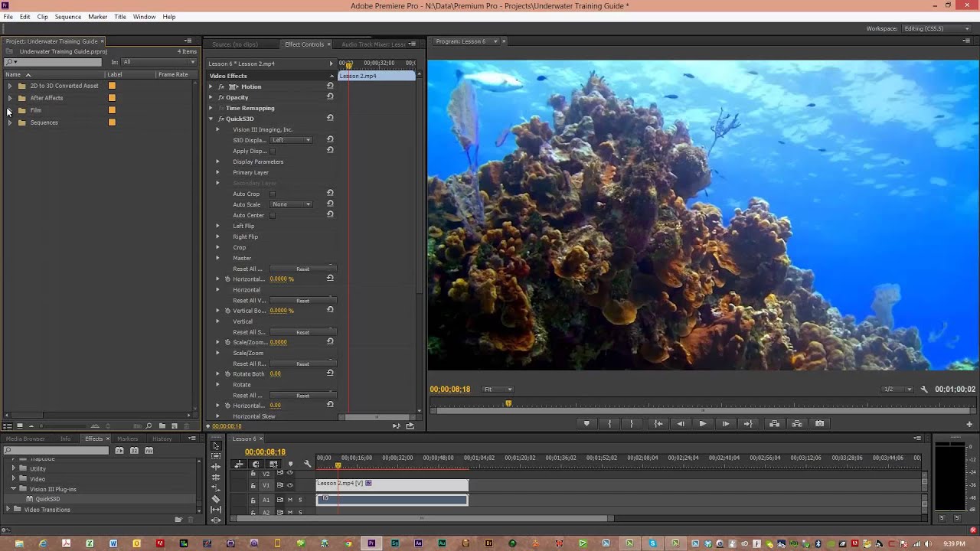The height and width of the screenshot is (551, 980).
Task: Click the Effects panel search field
Action: click(x=57, y=451)
